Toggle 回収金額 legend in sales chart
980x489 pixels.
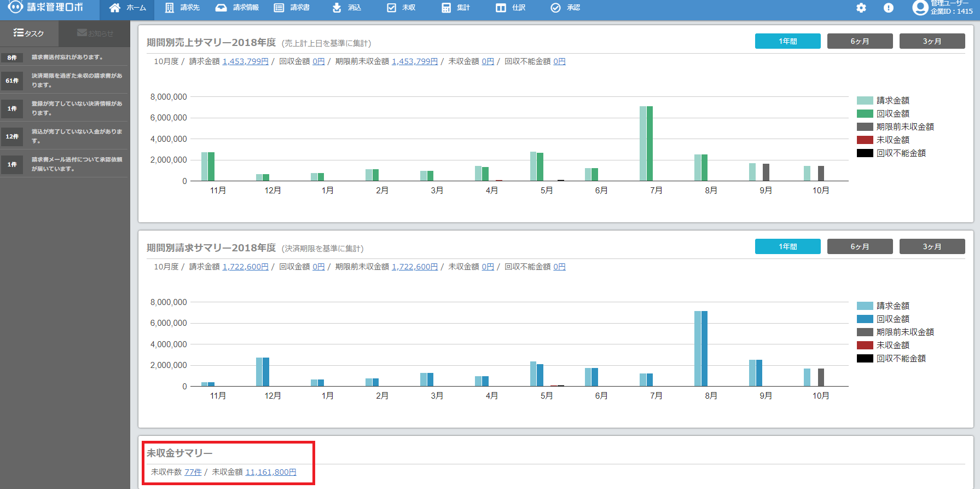(892, 113)
